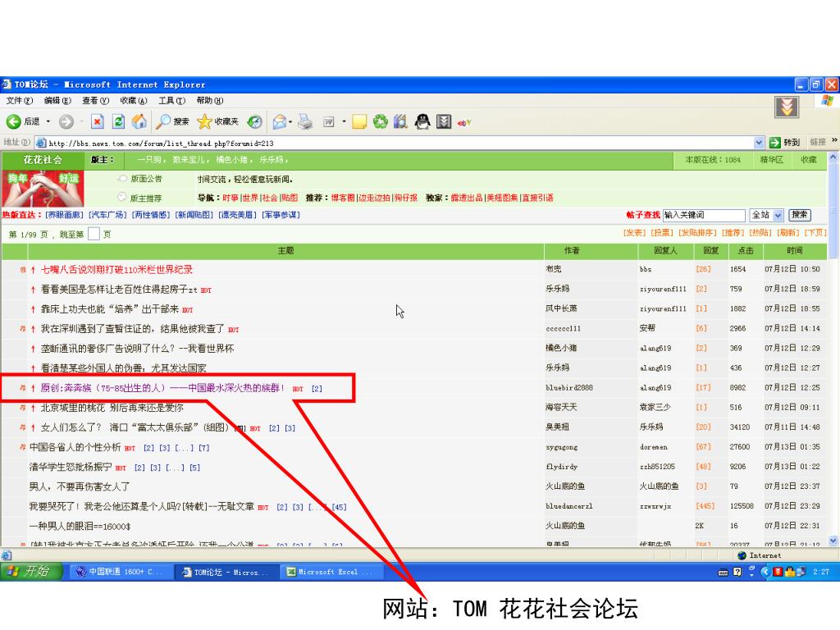
Task: Open the 文件(F) menu
Action: pyautogui.click(x=20, y=101)
